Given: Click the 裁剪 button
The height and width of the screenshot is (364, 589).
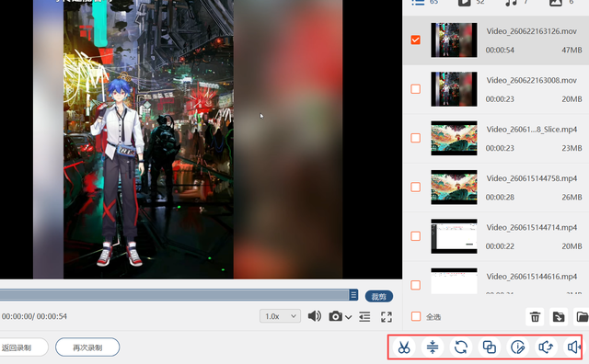Looking at the screenshot, I should pos(379,297).
